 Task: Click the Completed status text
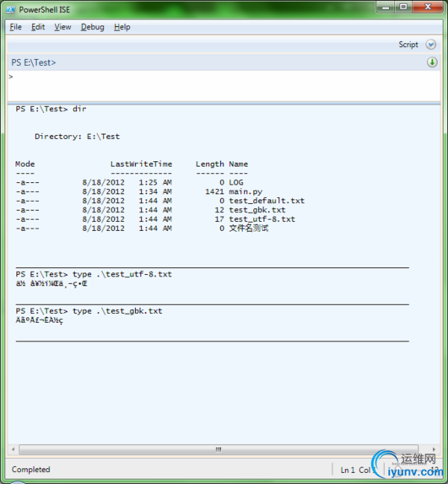pyautogui.click(x=31, y=469)
